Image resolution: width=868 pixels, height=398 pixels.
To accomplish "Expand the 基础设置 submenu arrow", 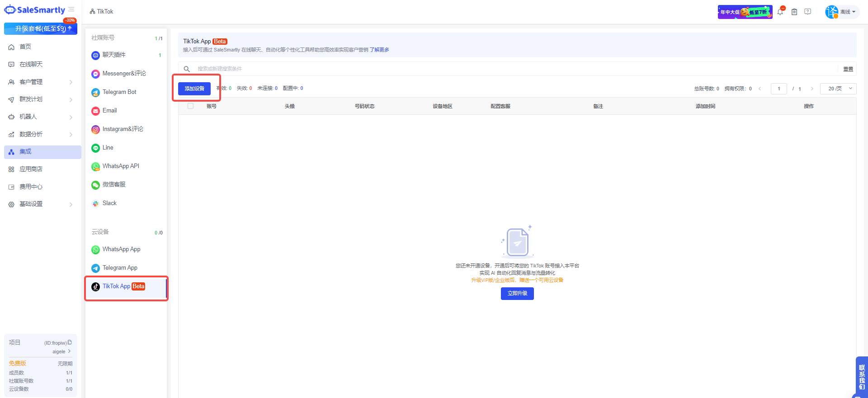I will (71, 204).
